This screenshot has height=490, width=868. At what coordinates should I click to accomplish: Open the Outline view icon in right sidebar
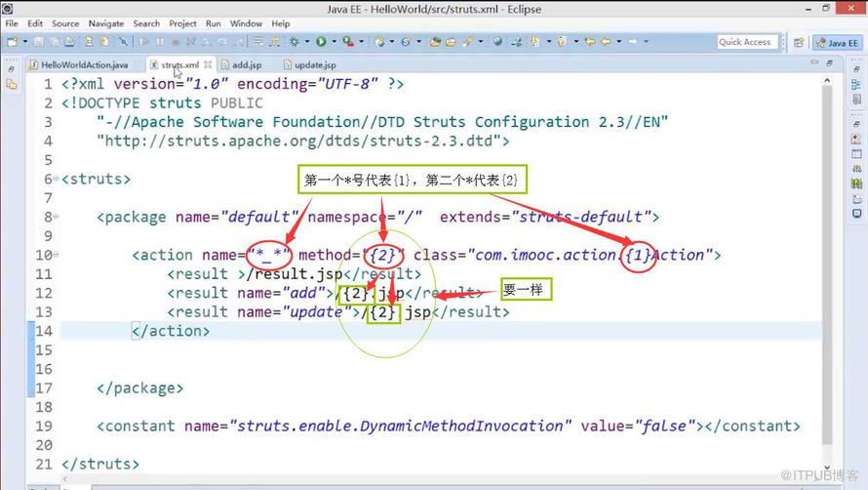click(x=856, y=85)
